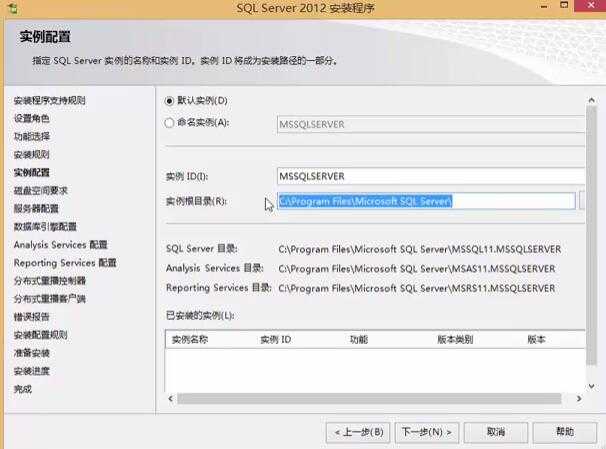
Task: Click the 帮助 help button
Action: (565, 432)
